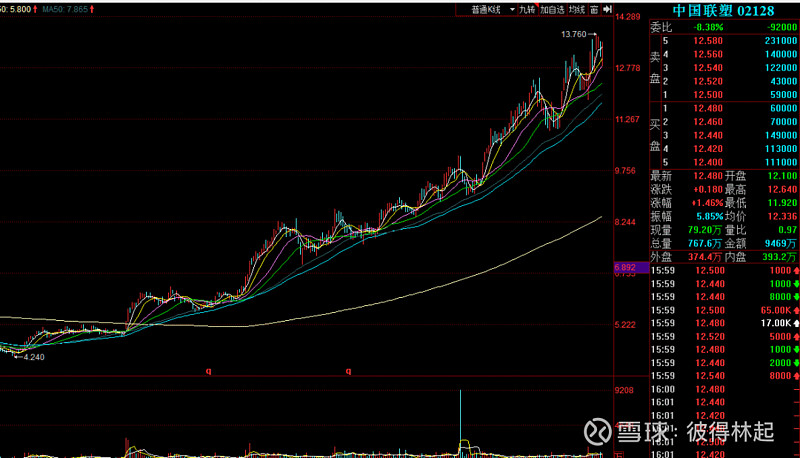The width and height of the screenshot is (800, 458).
Task: Click buy level 1 price 12.480 in 买盘
Action: click(708, 108)
